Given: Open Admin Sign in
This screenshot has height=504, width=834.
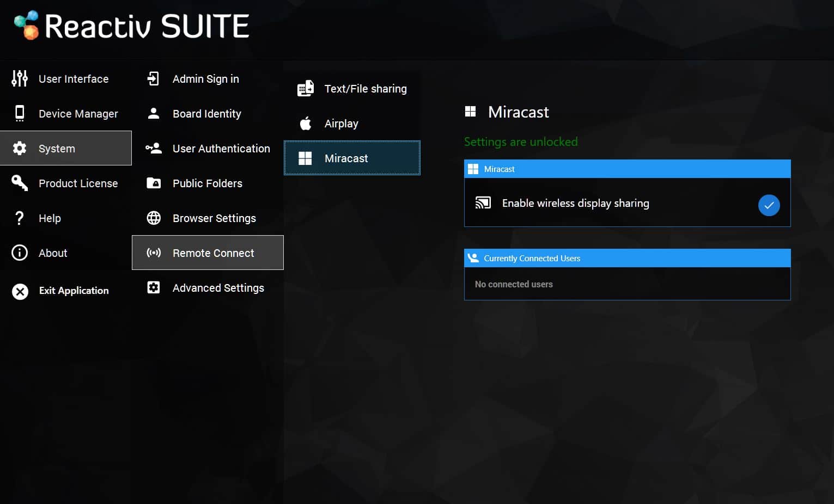Looking at the screenshot, I should click(x=208, y=79).
